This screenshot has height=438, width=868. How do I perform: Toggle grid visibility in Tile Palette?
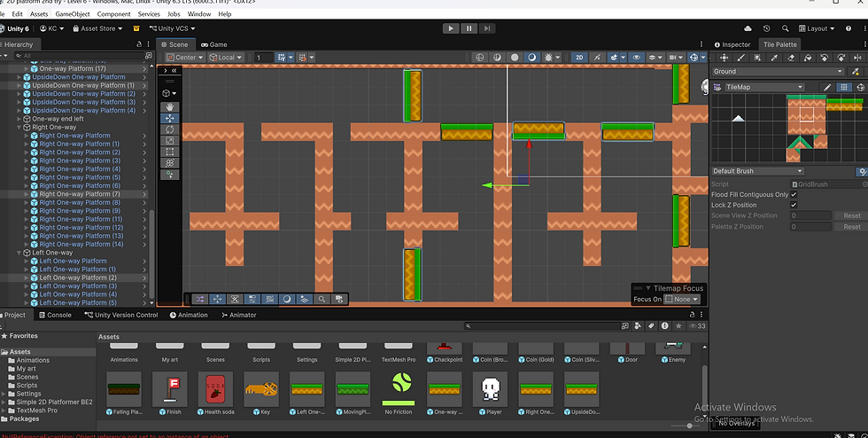tap(843, 87)
